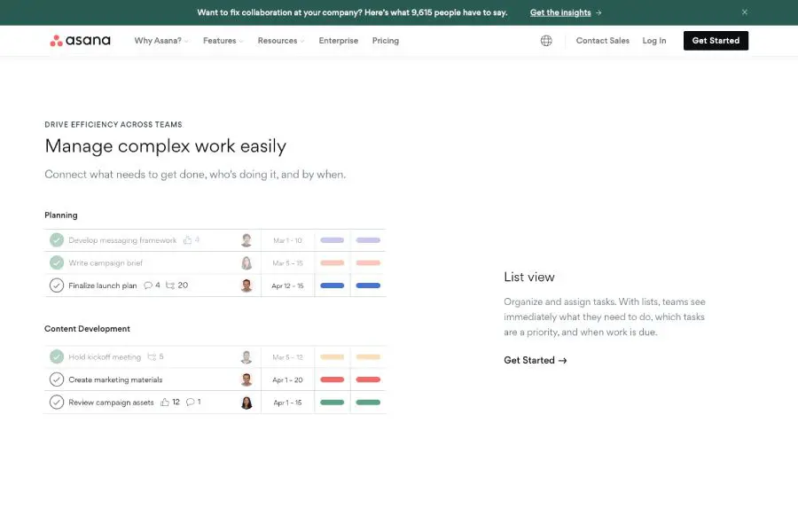The image size is (798, 532).
Task: Click comment bubble icon on Finalize launch plan
Action: pyautogui.click(x=148, y=286)
